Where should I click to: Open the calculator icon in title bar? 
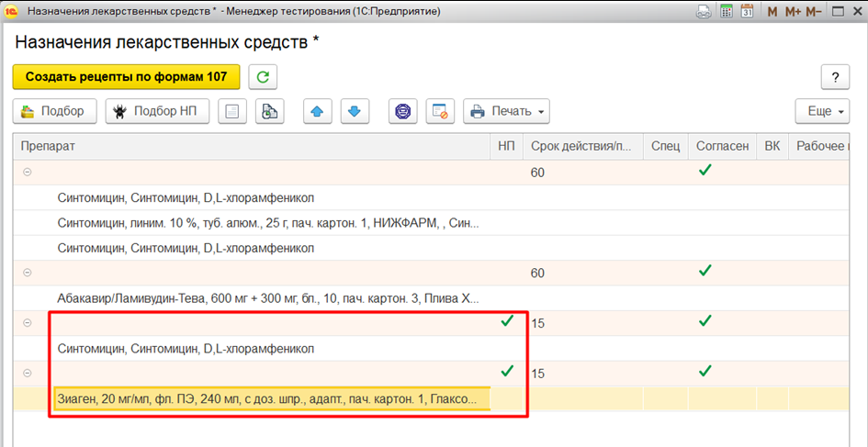pos(727,12)
